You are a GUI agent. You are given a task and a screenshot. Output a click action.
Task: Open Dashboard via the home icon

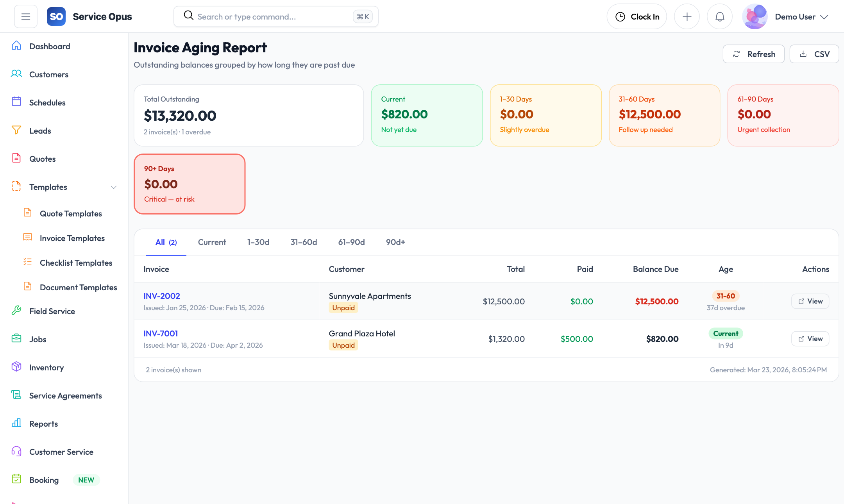click(16, 46)
